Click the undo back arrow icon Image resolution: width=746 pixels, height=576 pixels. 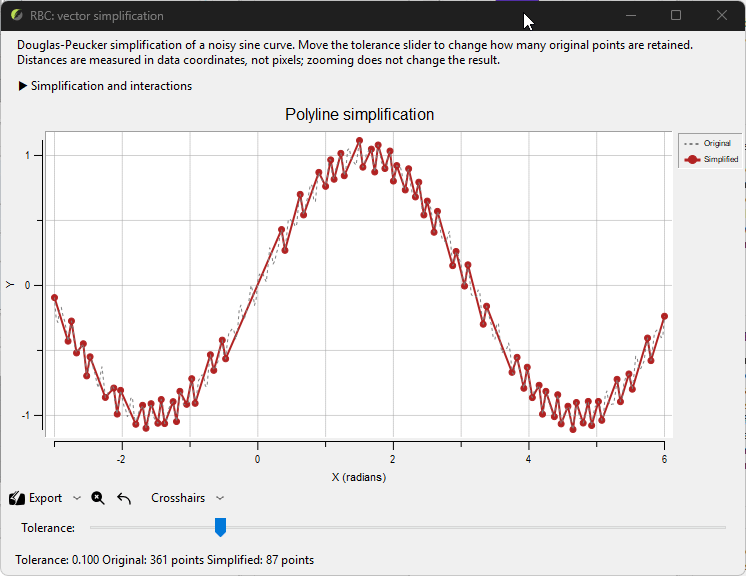pos(124,498)
